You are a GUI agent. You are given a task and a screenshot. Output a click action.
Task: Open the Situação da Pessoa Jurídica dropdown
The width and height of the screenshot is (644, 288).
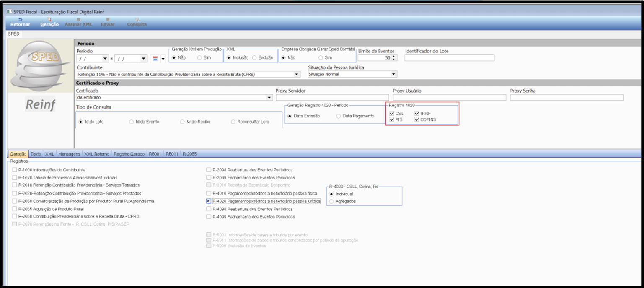click(x=393, y=74)
